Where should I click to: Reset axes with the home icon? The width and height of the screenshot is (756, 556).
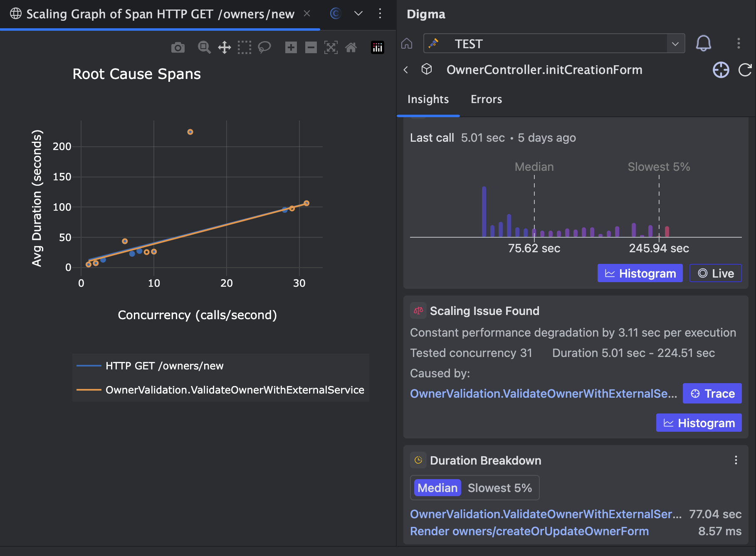(351, 47)
